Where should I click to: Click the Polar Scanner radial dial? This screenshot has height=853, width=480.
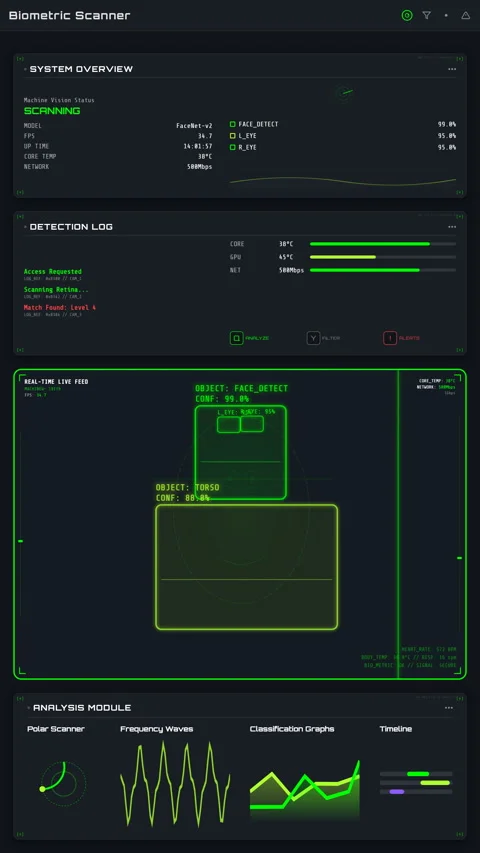(63, 783)
